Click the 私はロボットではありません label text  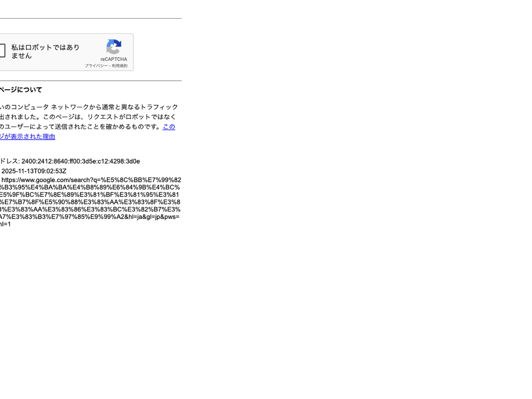click(x=45, y=51)
